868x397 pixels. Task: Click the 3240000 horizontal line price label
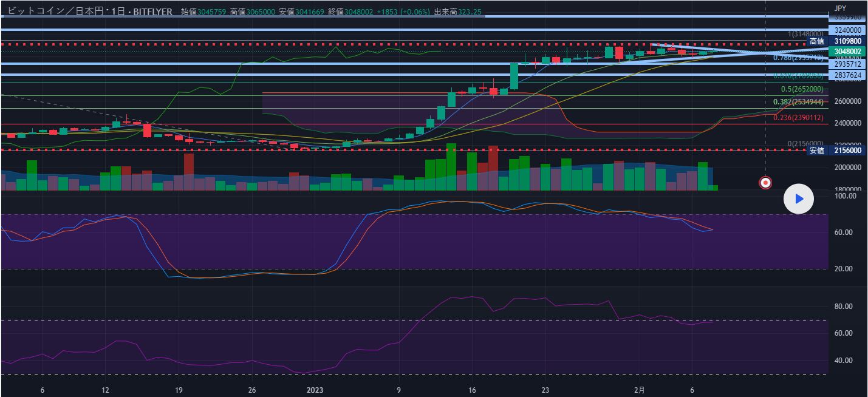click(848, 30)
